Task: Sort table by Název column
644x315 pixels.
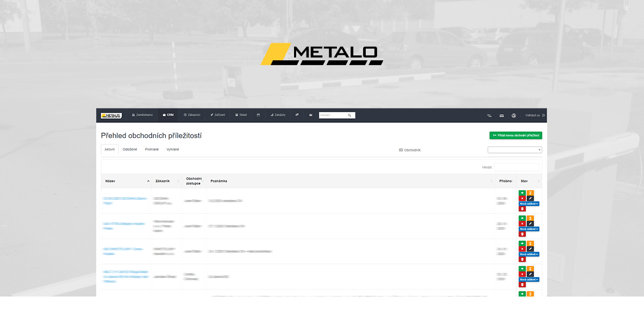Action: coord(127,181)
